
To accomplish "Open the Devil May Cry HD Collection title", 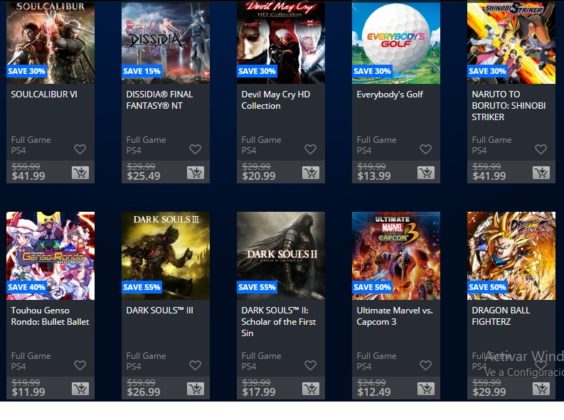I will tap(276, 100).
